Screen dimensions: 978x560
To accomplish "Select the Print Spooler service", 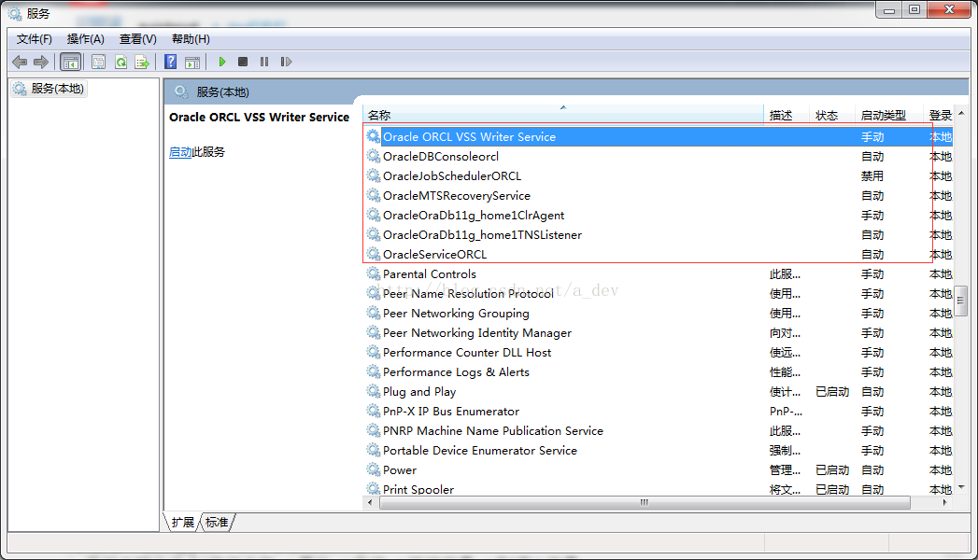I will pyautogui.click(x=658, y=489).
